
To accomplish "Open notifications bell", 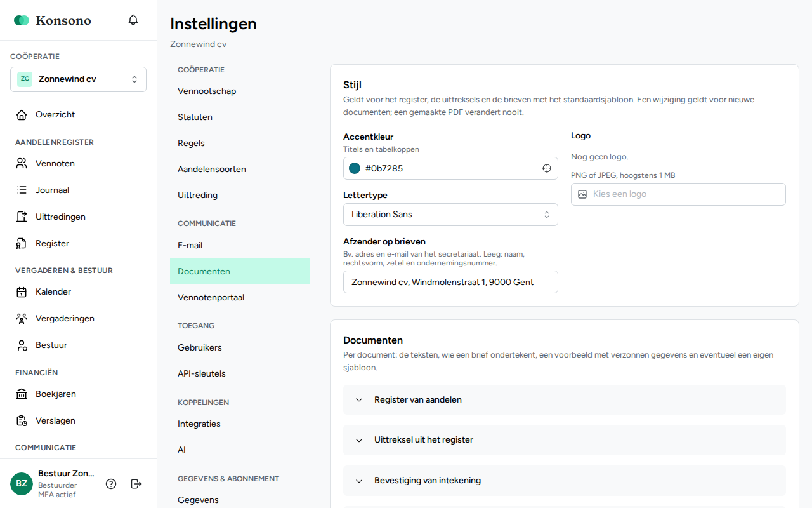I will 133,20.
